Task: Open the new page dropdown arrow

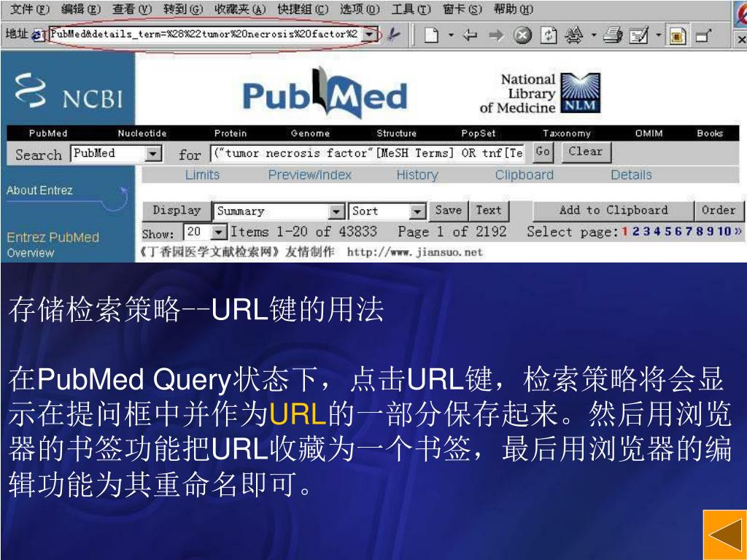Action: 450,35
